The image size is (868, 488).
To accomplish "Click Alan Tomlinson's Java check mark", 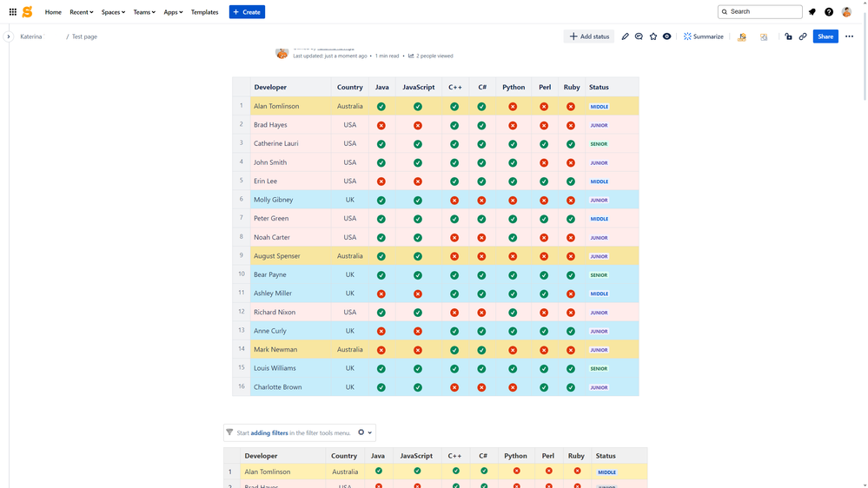I will click(381, 107).
